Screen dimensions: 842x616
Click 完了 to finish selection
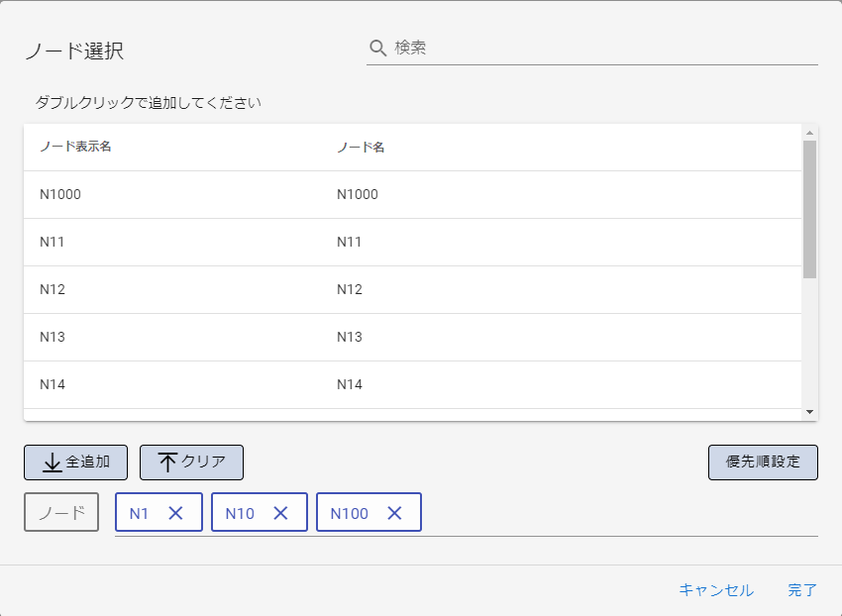pos(802,590)
